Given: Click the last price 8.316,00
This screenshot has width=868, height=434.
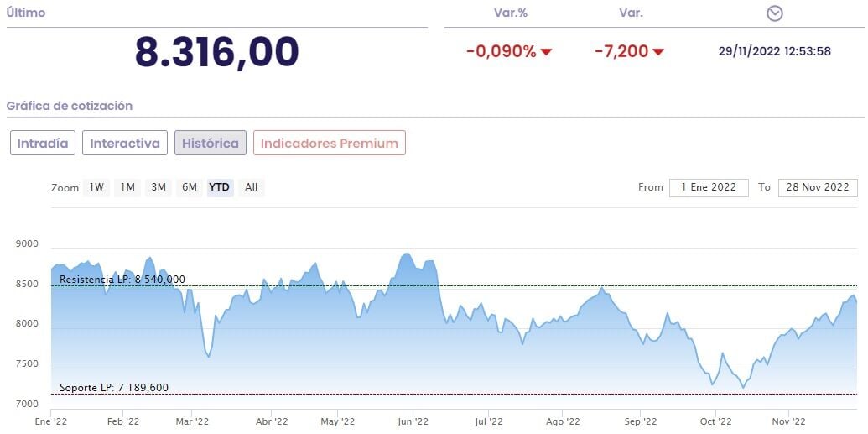Looking at the screenshot, I should [x=217, y=52].
